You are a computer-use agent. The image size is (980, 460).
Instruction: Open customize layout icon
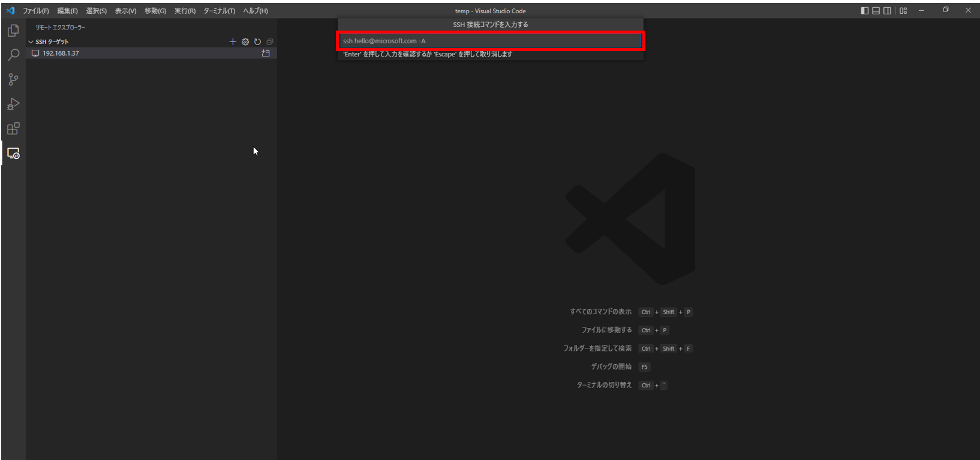coord(903,11)
